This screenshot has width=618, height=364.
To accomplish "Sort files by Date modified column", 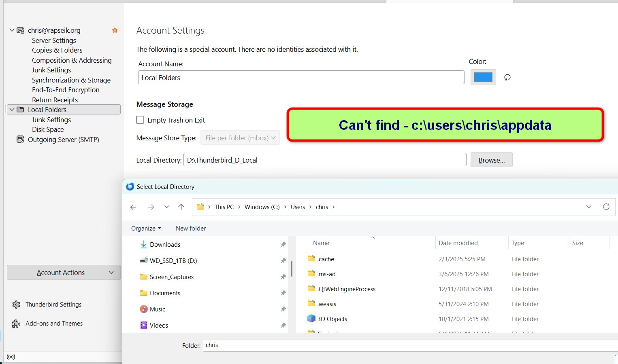I will tap(458, 243).
